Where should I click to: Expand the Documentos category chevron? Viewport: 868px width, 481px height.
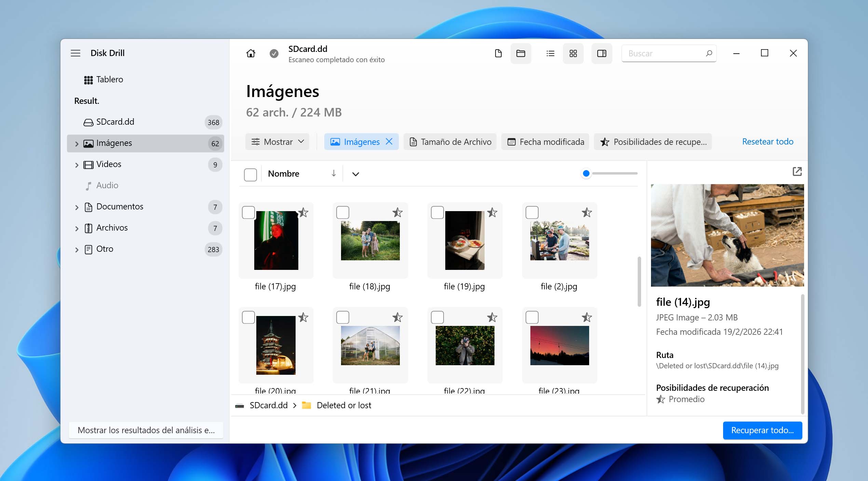coord(77,207)
